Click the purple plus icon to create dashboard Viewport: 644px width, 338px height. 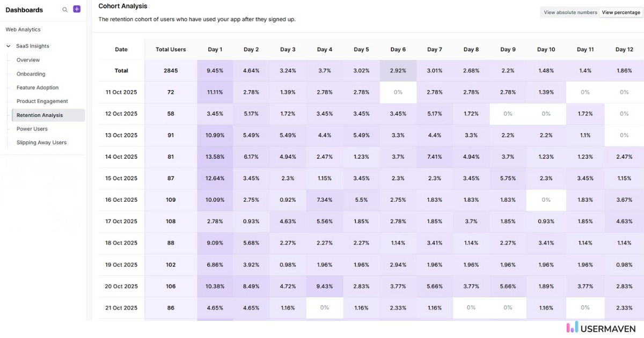(x=76, y=9)
